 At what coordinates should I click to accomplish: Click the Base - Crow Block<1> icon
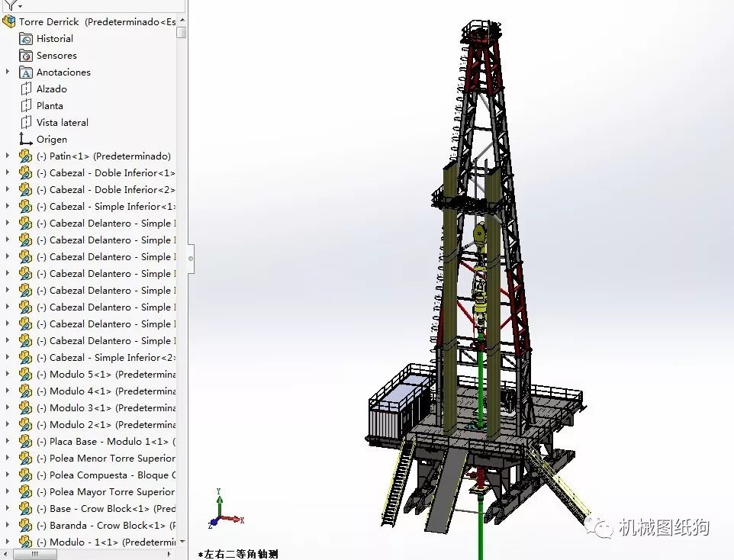[x=25, y=509]
